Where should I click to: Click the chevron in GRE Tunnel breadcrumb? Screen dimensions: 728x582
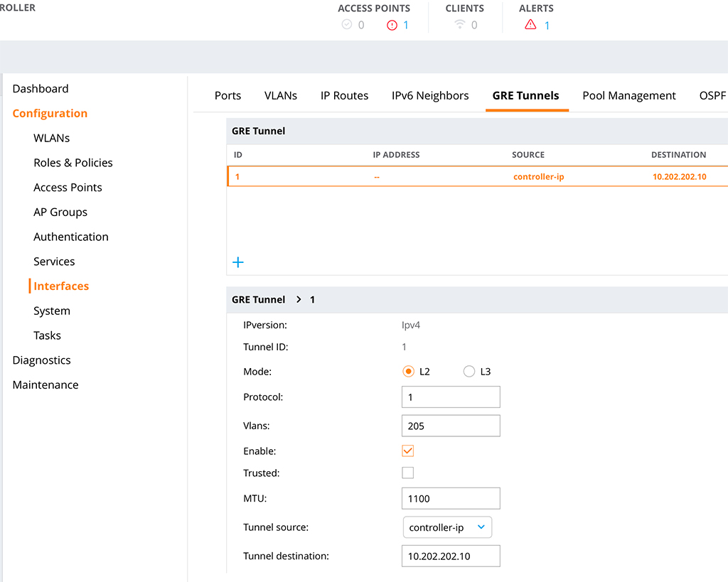pyautogui.click(x=299, y=299)
